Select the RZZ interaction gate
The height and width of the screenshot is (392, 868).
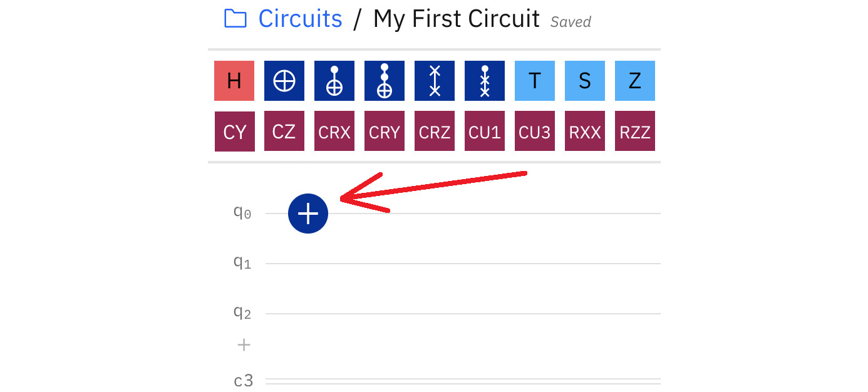point(635,131)
